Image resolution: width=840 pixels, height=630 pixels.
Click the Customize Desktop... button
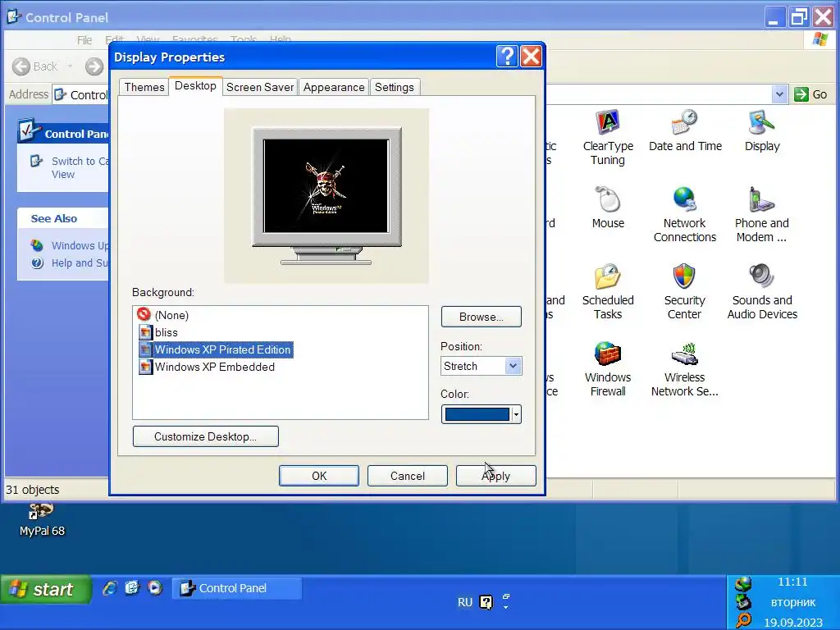[206, 436]
